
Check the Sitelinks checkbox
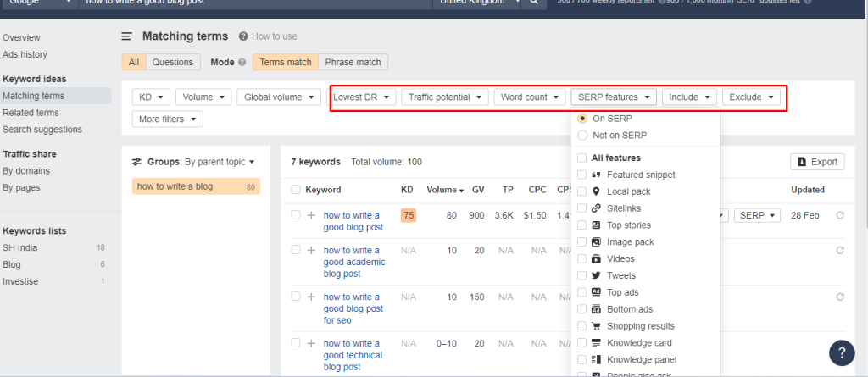[x=581, y=208]
